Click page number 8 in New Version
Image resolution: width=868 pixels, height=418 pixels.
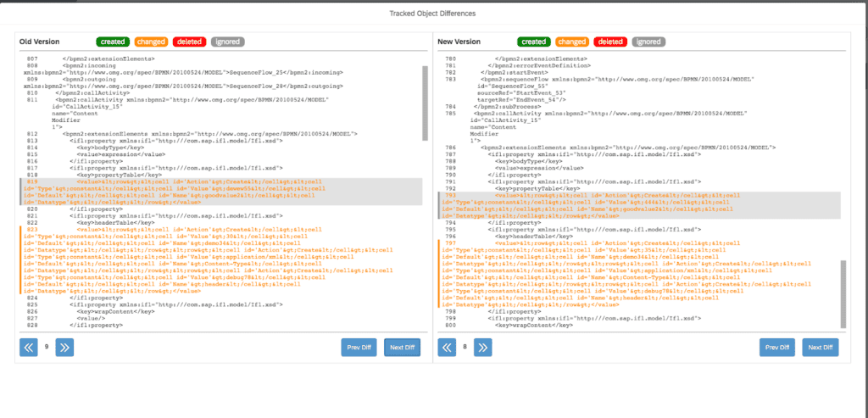coord(465,347)
